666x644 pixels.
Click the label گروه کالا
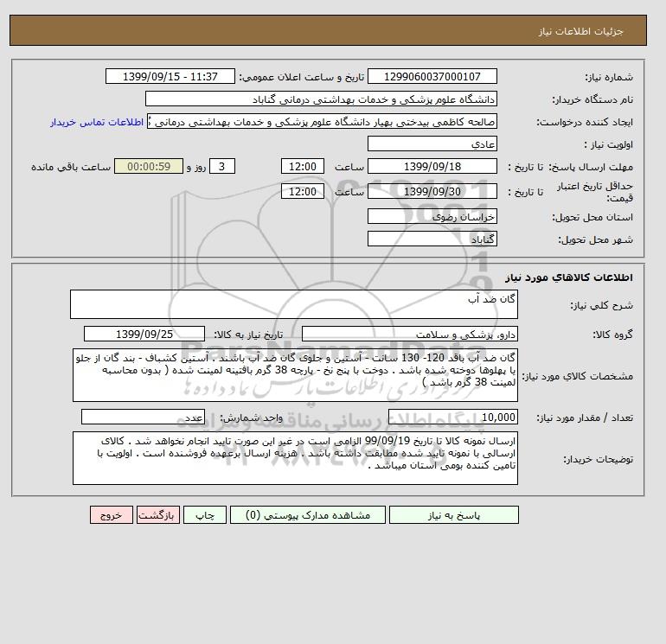(612, 335)
